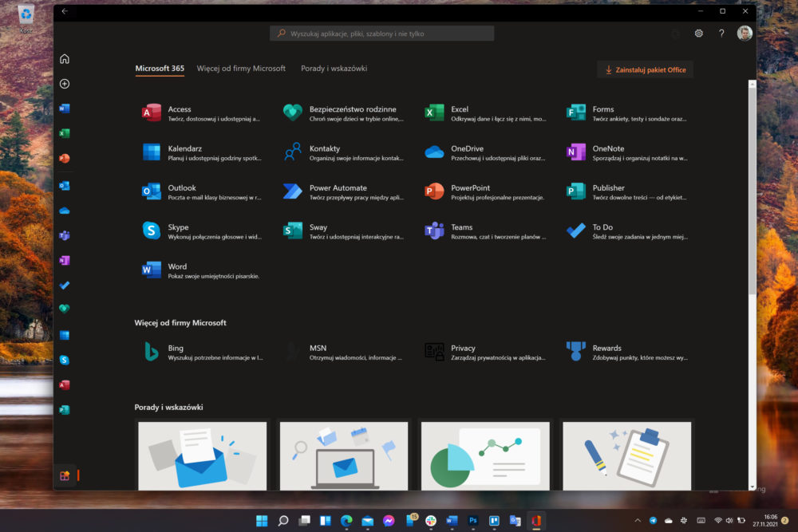
Task: Open the Windows Start menu
Action: coord(262,521)
